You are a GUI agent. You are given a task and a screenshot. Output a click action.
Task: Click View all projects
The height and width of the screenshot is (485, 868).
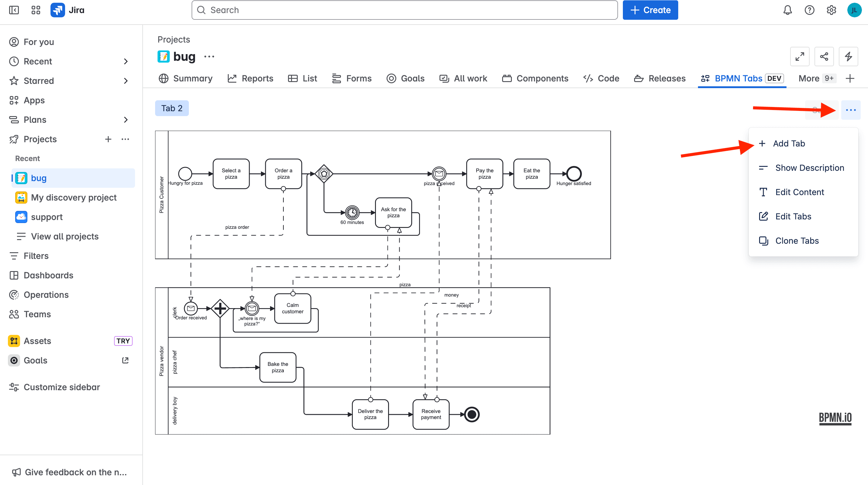click(x=73, y=236)
